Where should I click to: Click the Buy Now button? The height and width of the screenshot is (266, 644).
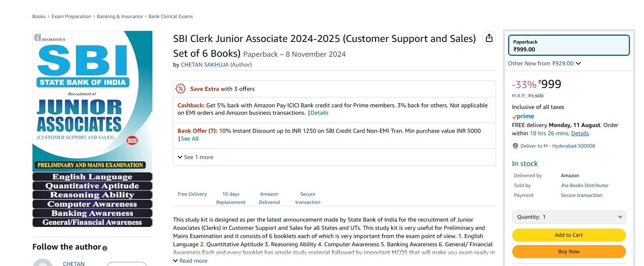[569, 252]
